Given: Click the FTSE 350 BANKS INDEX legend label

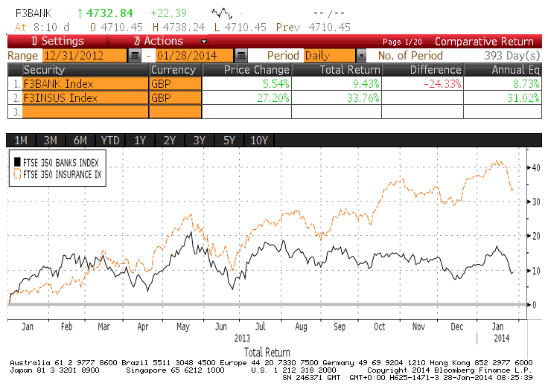Looking at the screenshot, I should pos(61,163).
